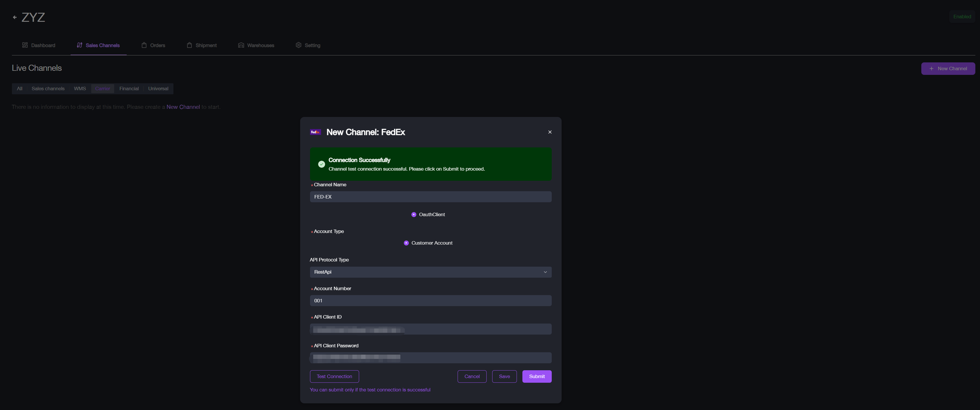Close the New Channel FedEx dialog
980x410 pixels.
549,132
